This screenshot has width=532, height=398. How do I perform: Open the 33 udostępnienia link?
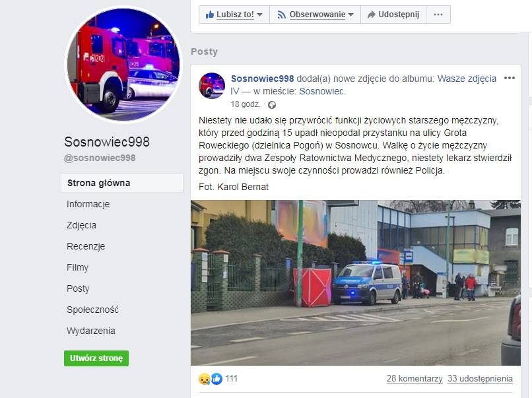point(480,379)
